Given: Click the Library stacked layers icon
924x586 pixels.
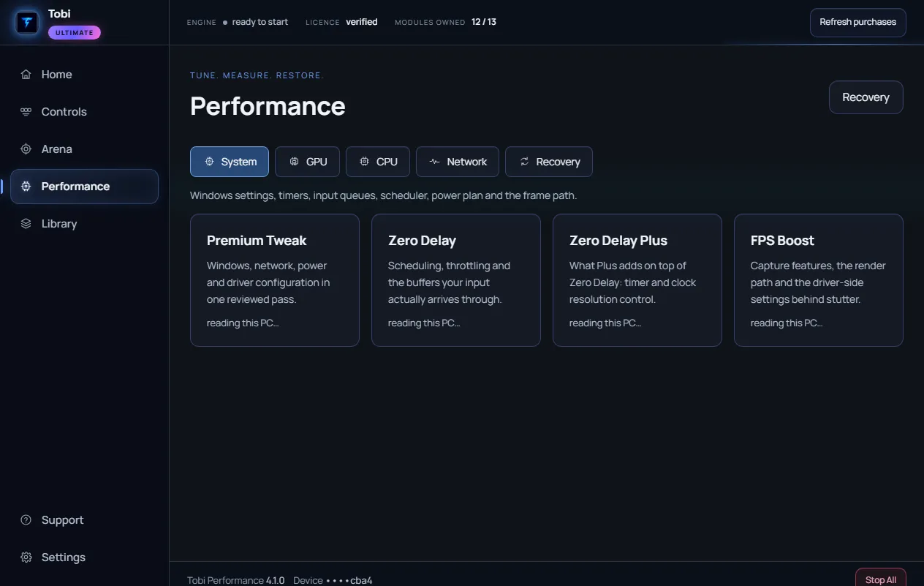Looking at the screenshot, I should pos(26,224).
